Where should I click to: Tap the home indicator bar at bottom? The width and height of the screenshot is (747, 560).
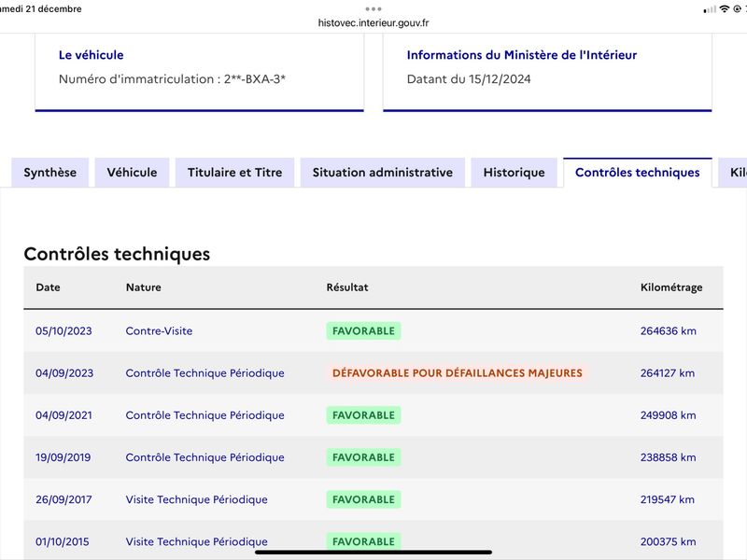coord(373,553)
